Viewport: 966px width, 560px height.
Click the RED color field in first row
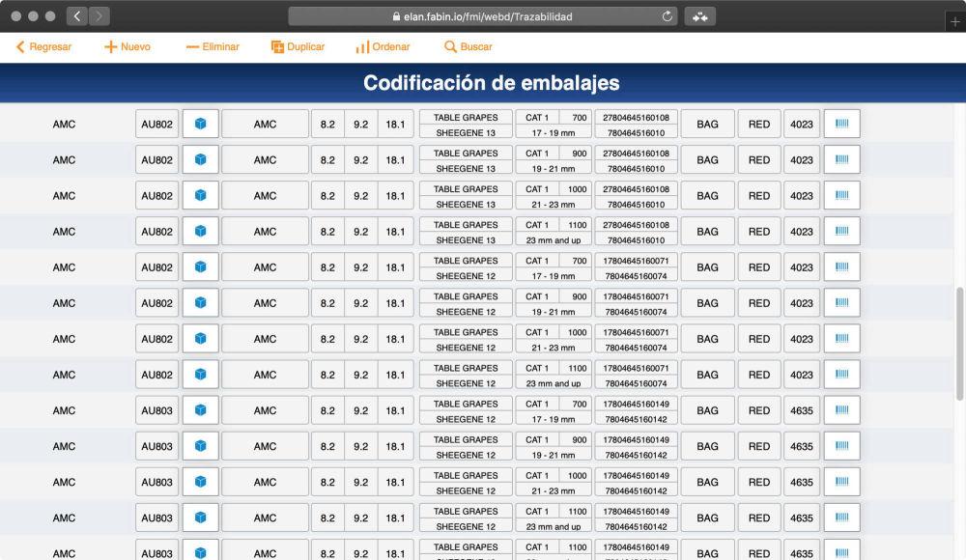pyautogui.click(x=759, y=125)
